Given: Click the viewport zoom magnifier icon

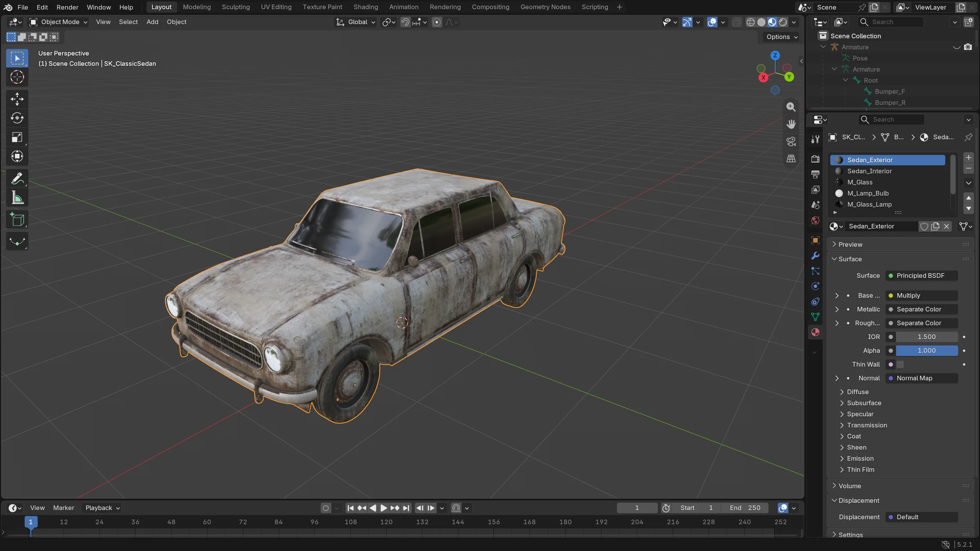Looking at the screenshot, I should (x=791, y=107).
